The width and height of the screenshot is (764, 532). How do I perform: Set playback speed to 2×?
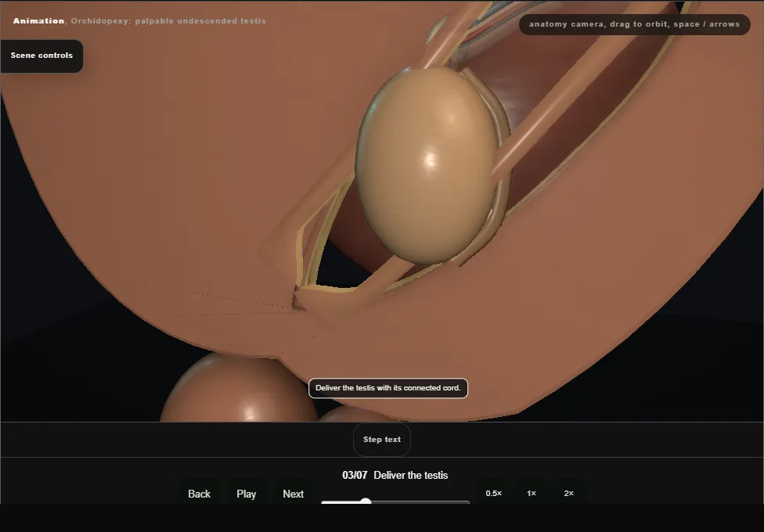pyautogui.click(x=568, y=493)
